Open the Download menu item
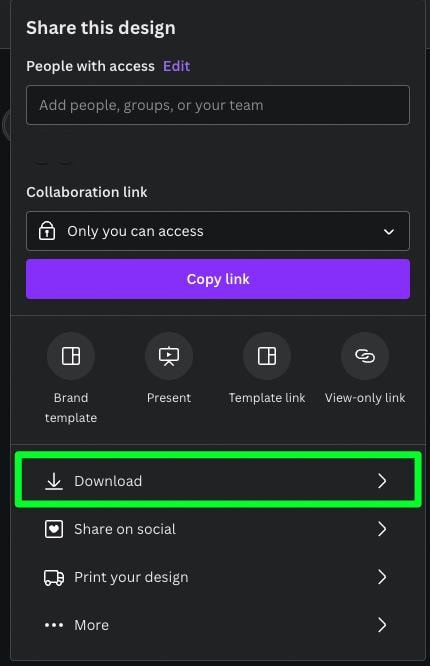The height and width of the screenshot is (666, 430). [x=218, y=481]
